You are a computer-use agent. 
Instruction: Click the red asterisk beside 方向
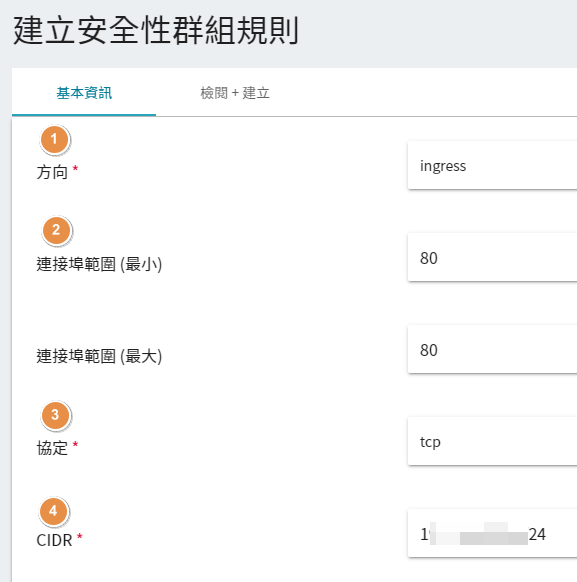point(75,169)
